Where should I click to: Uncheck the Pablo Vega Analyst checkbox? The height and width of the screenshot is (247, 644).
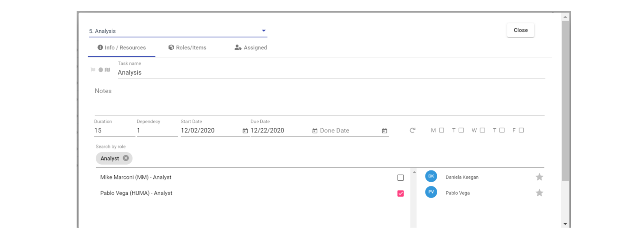click(401, 193)
